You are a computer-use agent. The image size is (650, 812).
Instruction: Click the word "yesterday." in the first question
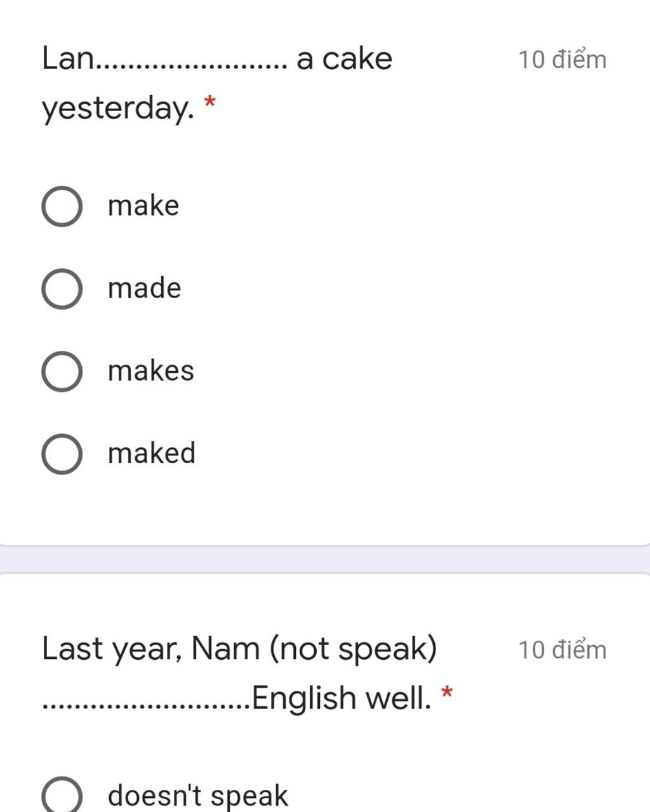point(117,108)
